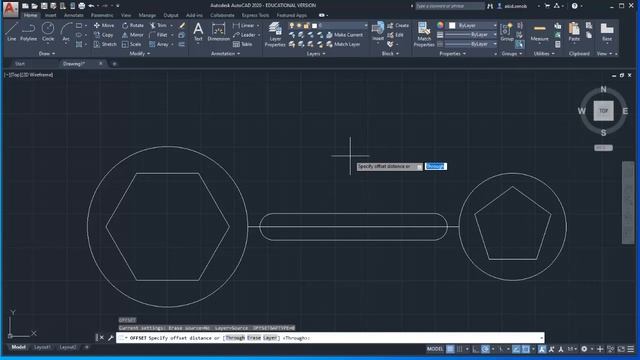Expand the Draw panel

tap(47, 53)
